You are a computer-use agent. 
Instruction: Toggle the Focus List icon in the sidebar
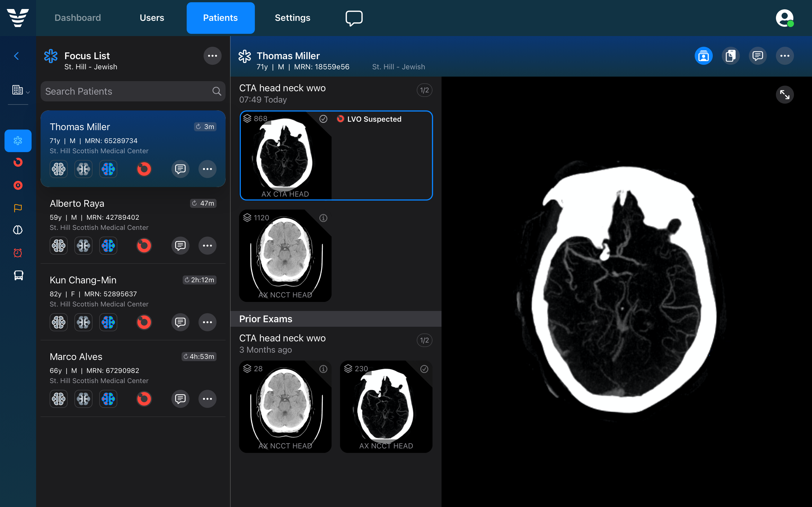point(18,141)
